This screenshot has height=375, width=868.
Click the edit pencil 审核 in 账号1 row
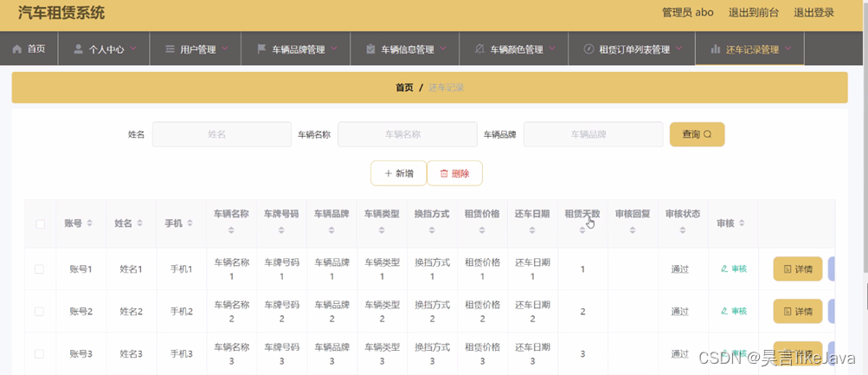(x=734, y=268)
